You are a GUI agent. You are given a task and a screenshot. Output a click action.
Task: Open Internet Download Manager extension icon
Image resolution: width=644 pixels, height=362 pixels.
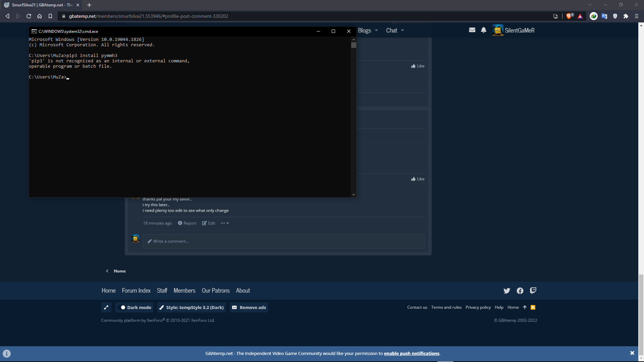tap(594, 16)
